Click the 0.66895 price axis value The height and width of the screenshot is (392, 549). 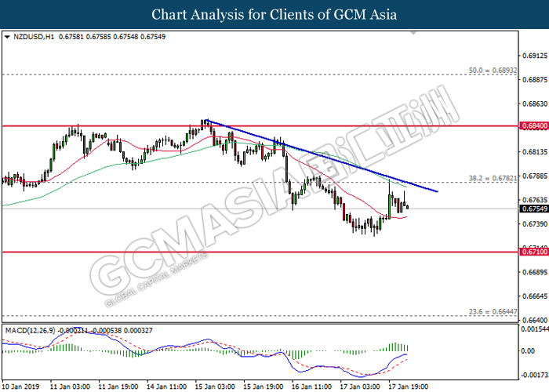tap(535, 272)
